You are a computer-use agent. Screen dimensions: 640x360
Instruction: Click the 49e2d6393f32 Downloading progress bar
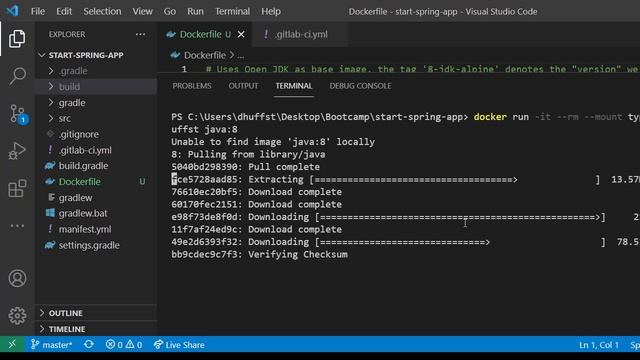pyautogui.click(x=460, y=242)
